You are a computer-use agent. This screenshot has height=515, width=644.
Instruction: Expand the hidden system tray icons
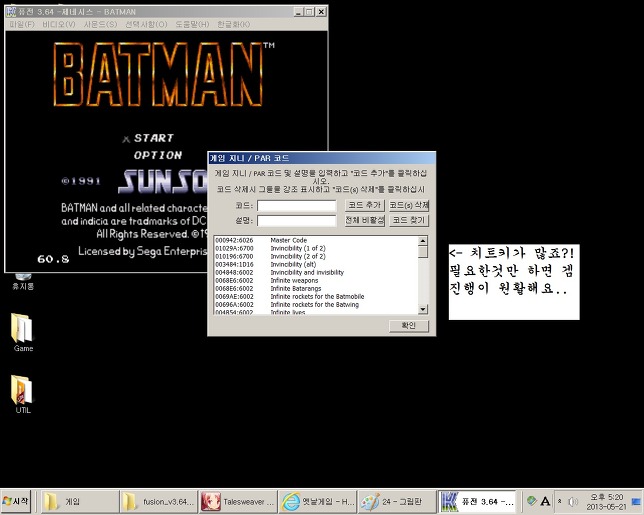pyautogui.click(x=559, y=501)
